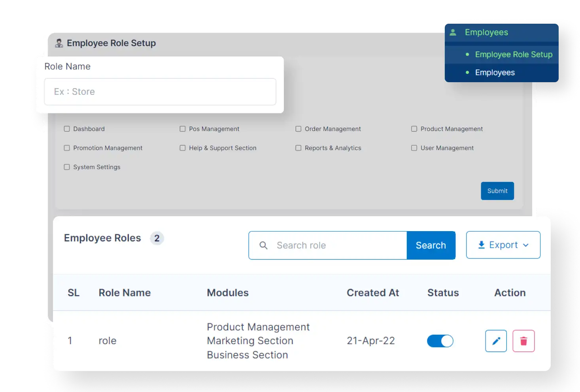Open Employee Role Setup from sidebar menu
580x392 pixels.
click(513, 55)
